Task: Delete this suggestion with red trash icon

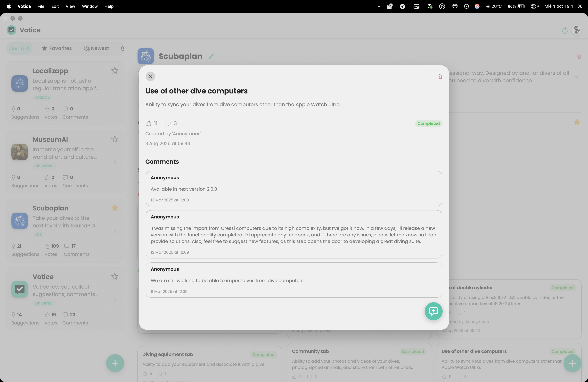Action: coord(440,77)
